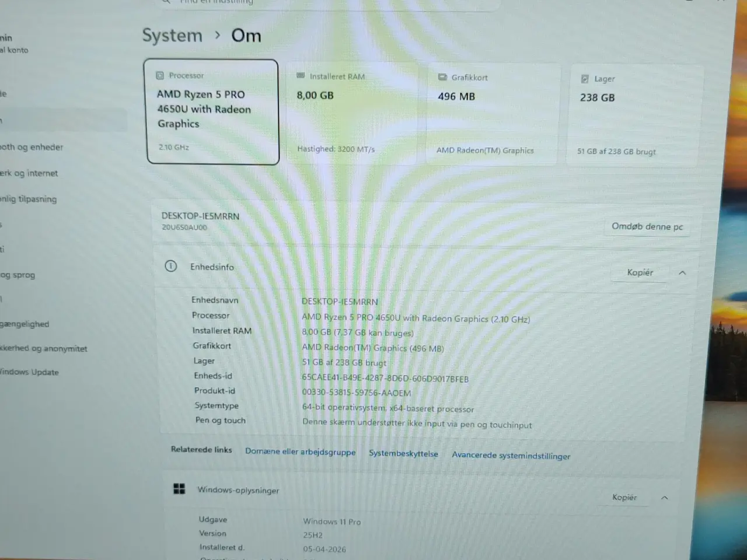Image resolution: width=747 pixels, height=560 pixels.
Task: Click Systemtype value 64-bit operativsystem
Action: (x=388, y=408)
